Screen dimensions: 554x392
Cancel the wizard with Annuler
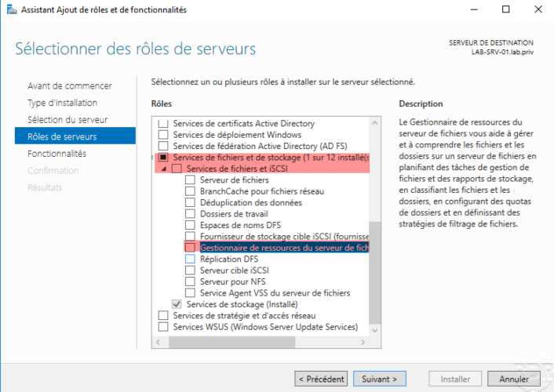(514, 379)
